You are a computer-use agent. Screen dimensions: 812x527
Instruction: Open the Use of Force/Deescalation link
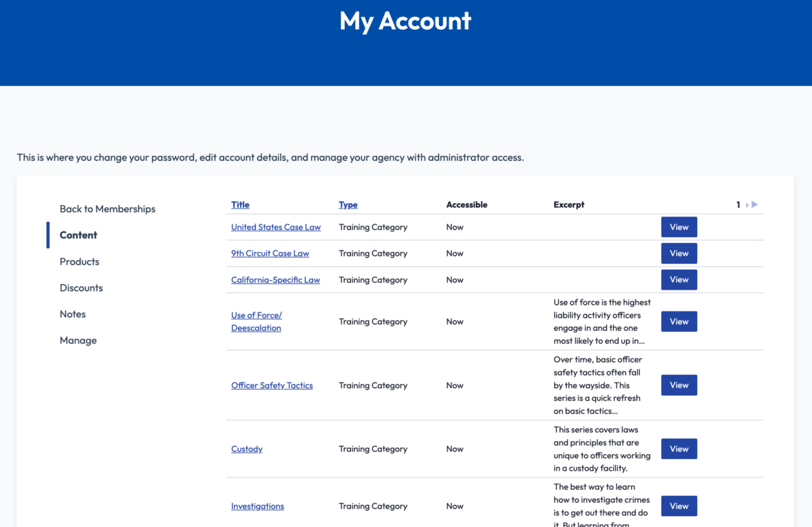pyautogui.click(x=257, y=321)
